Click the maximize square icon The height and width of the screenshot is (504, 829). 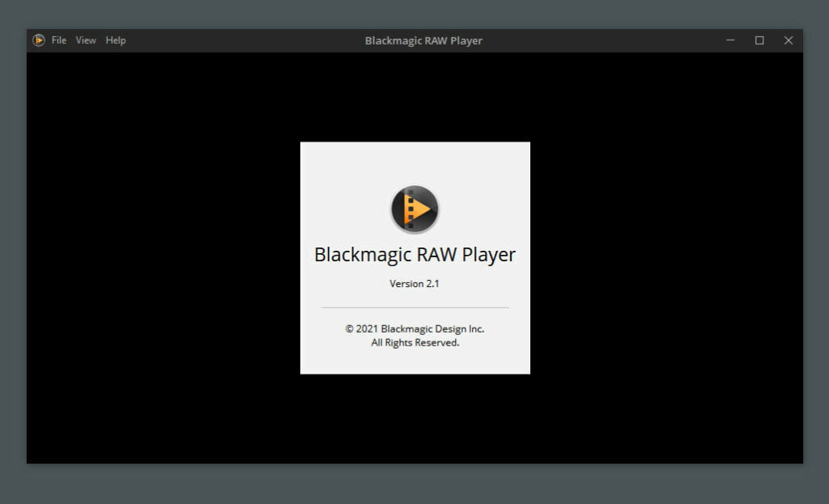(759, 40)
